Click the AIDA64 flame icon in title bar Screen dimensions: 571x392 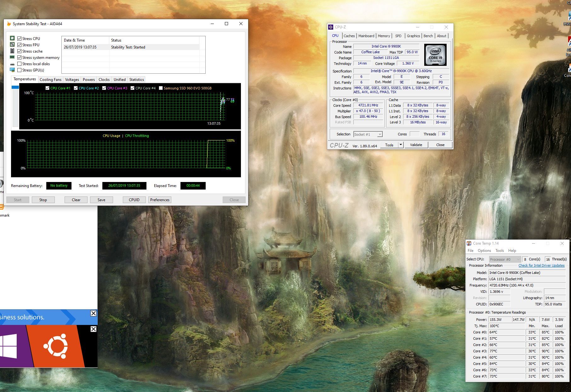click(9, 24)
